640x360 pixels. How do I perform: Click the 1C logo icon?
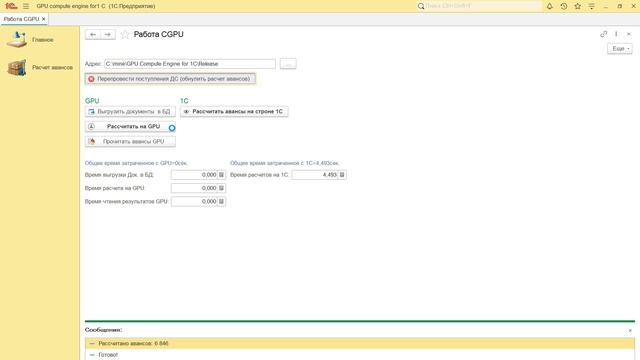tap(11, 6)
